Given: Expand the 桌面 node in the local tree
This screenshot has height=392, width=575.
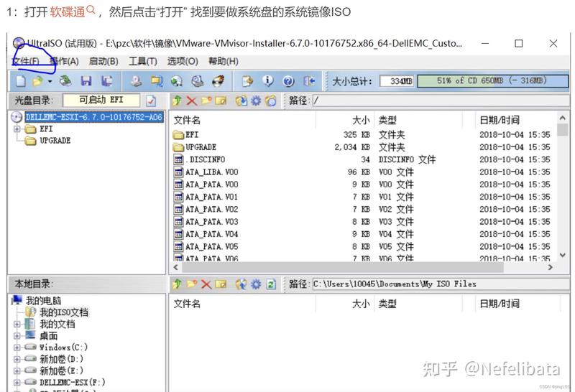Looking at the screenshot, I should pos(17,336).
